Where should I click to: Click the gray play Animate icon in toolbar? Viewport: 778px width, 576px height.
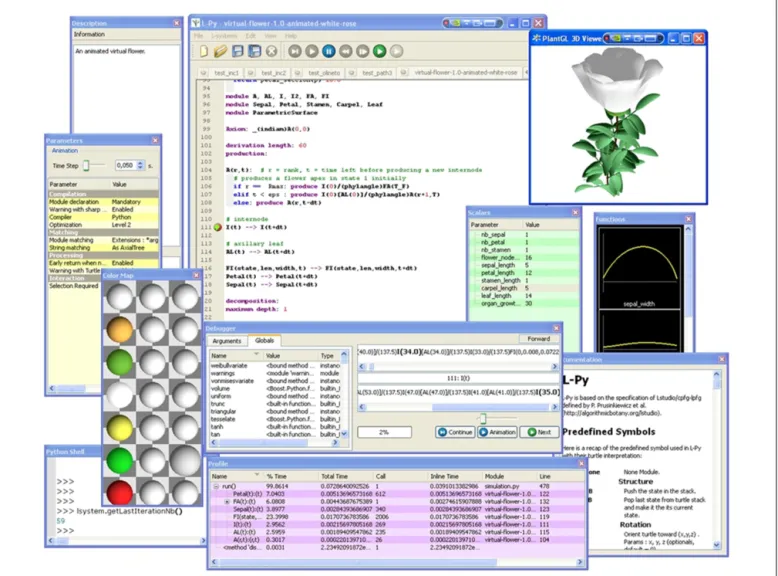(x=312, y=51)
